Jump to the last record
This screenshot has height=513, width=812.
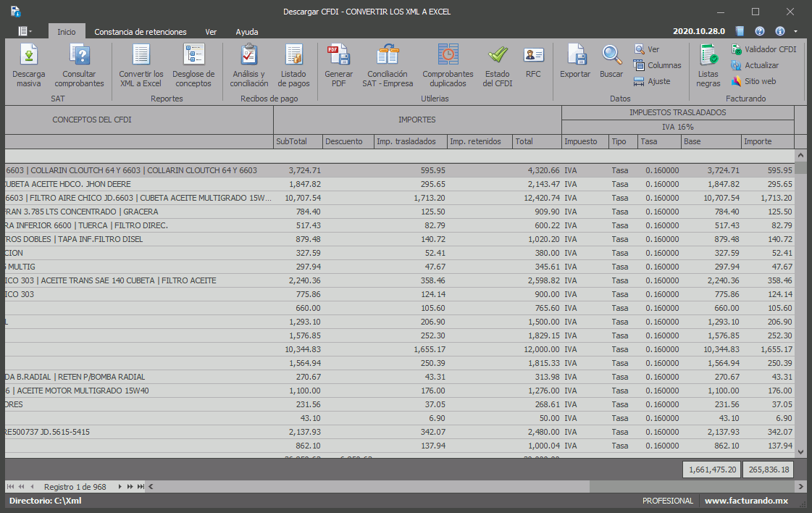(141, 487)
